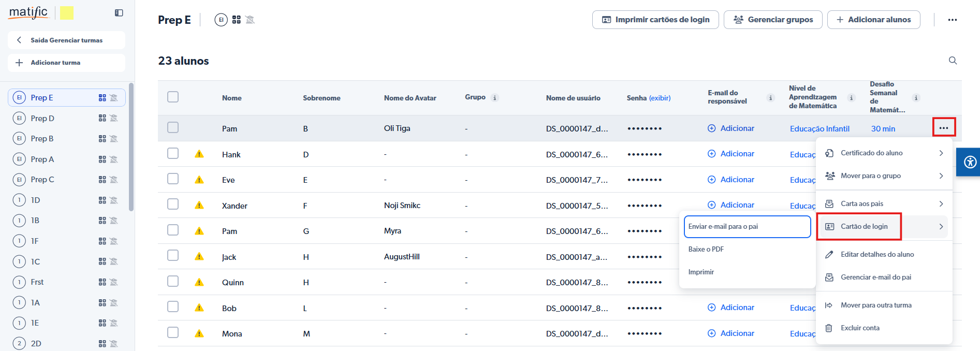The width and height of the screenshot is (980, 351).
Task: Click Pam B row three-dots icon
Action: [943, 128]
